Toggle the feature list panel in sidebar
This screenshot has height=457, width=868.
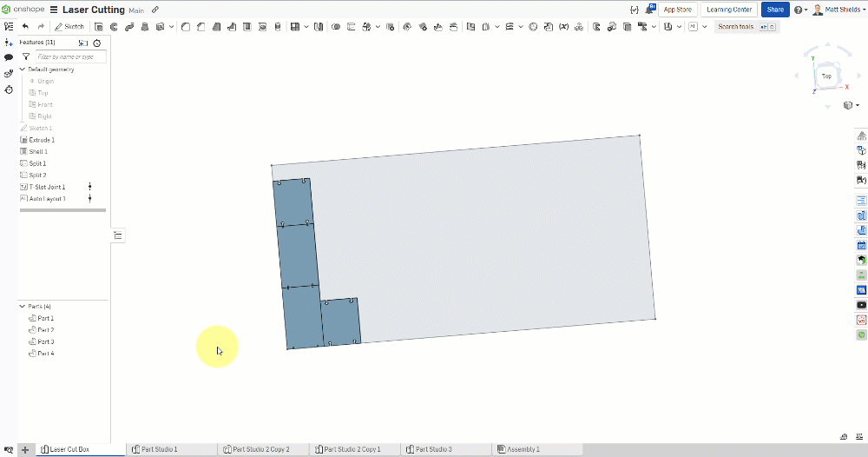coord(9,27)
